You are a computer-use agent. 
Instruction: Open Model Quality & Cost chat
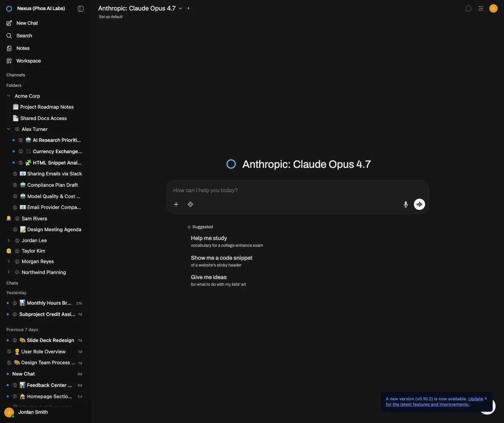[49, 196]
